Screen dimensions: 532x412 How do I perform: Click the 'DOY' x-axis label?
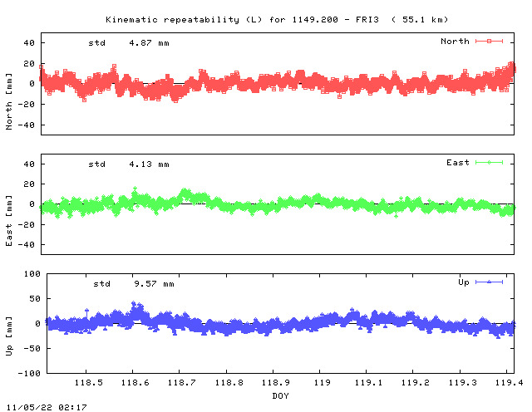coord(281,395)
